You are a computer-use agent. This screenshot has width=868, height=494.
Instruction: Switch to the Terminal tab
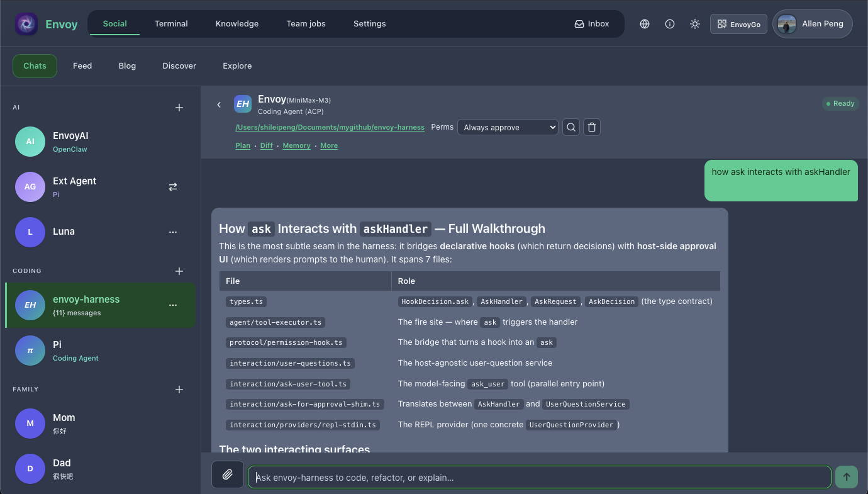[x=171, y=24]
